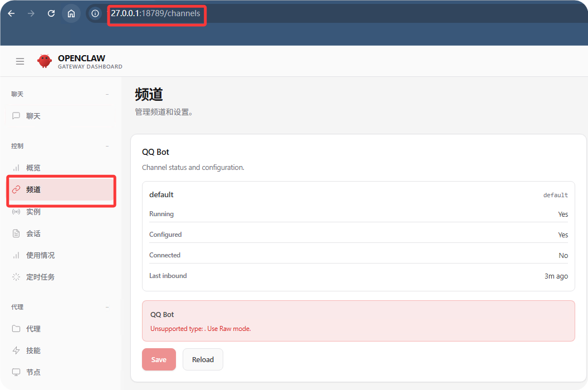Select 频道 in the sidebar
588x390 pixels.
[x=33, y=189]
